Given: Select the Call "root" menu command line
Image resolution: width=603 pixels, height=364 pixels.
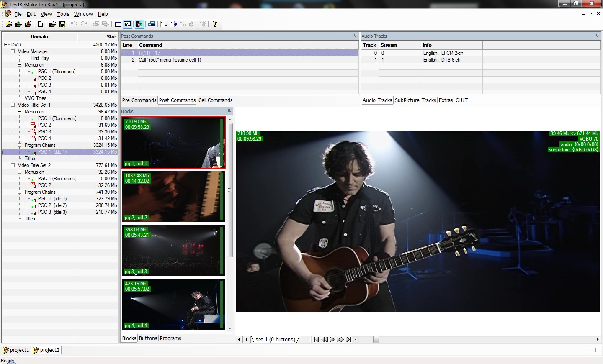Looking at the screenshot, I should 240,60.
